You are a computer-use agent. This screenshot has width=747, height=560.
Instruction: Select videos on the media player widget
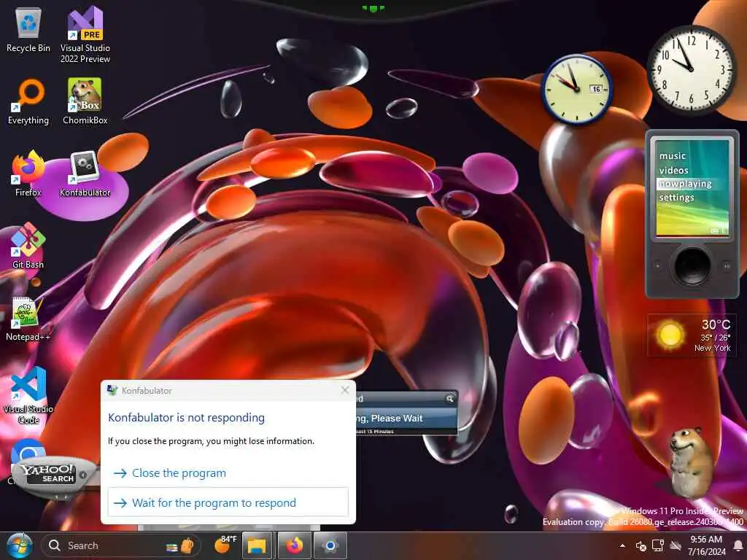click(x=673, y=170)
